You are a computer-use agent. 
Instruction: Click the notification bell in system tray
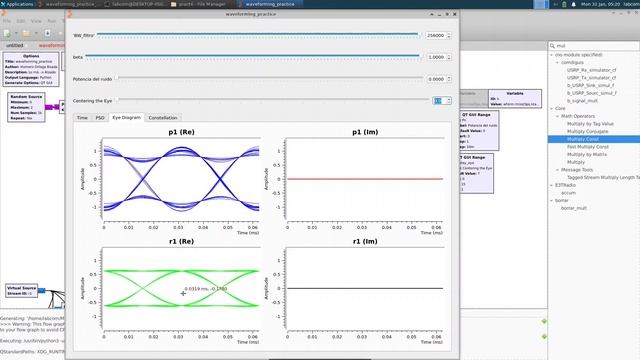pos(573,4)
